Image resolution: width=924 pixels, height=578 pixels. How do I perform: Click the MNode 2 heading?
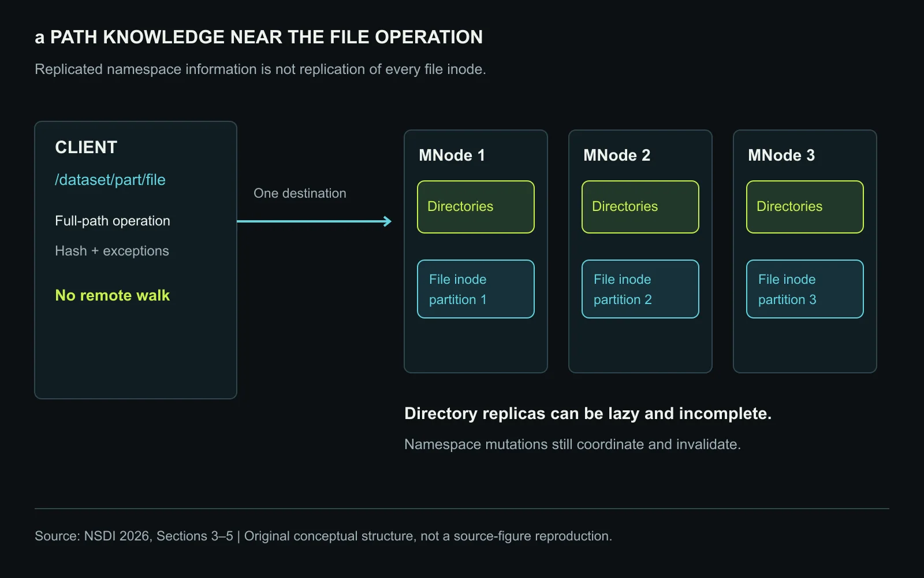[x=617, y=155]
